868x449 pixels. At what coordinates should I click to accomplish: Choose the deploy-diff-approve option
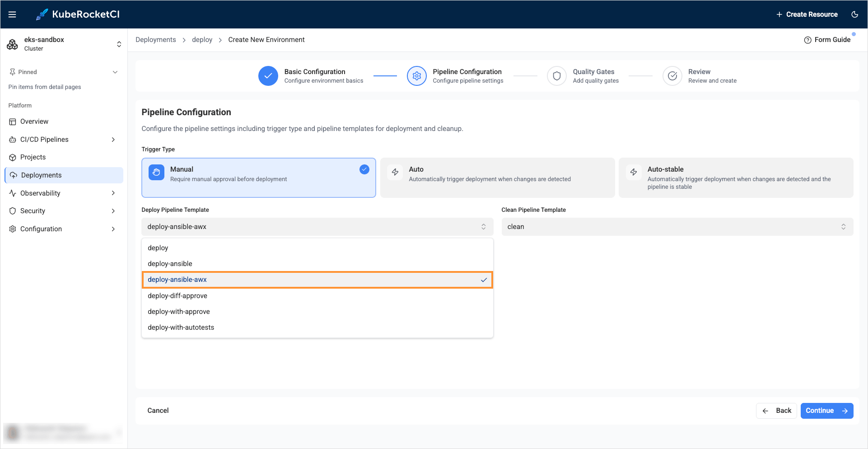point(317,296)
